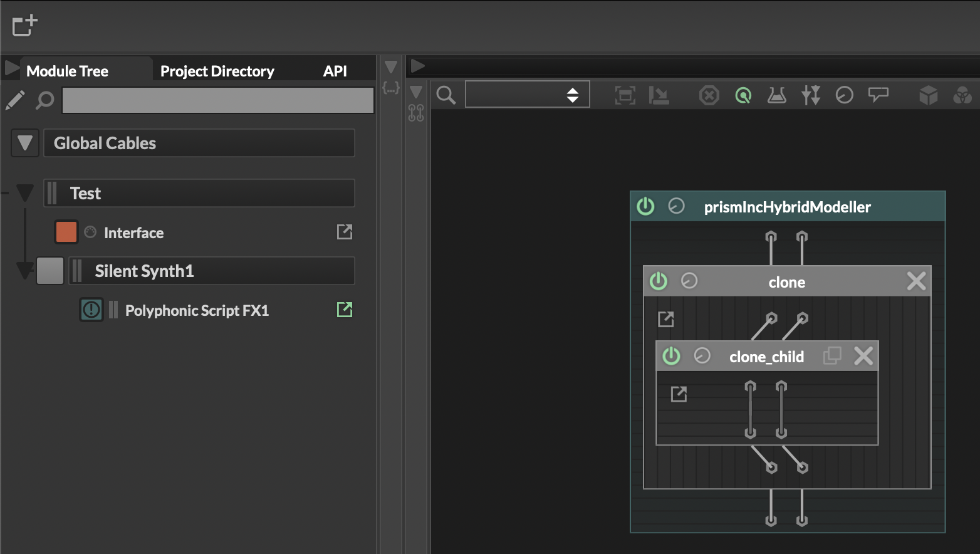Image resolution: width=980 pixels, height=554 pixels.
Task: Collapse the Silent Synth1 triangle
Action: 25,271
